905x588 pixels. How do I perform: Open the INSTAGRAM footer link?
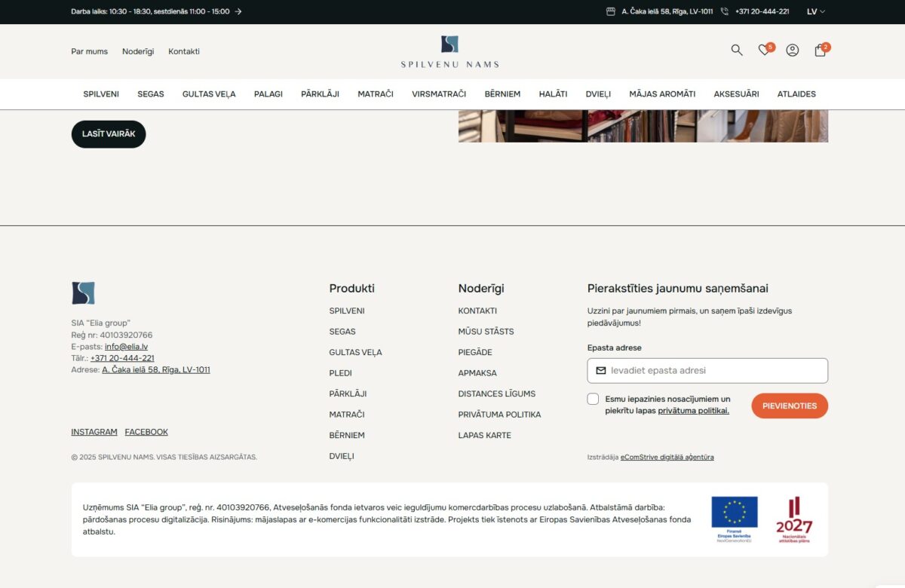[x=94, y=431]
